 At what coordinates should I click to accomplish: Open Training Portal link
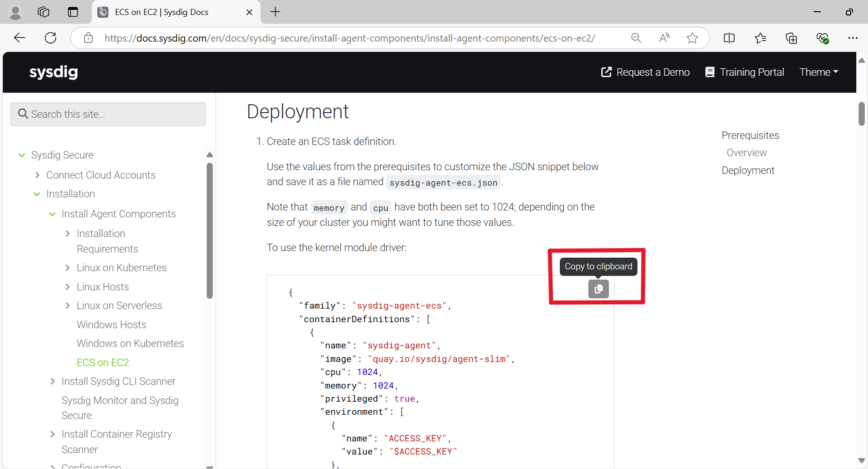745,72
